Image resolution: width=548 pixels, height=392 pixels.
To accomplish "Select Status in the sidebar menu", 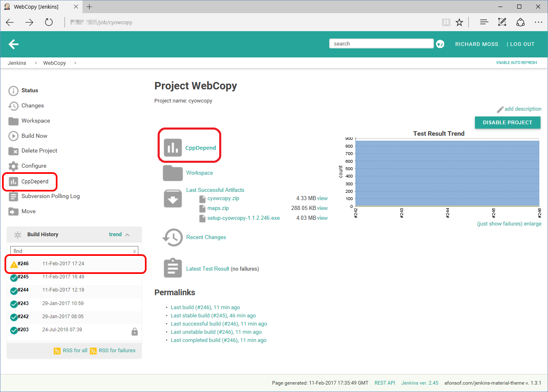I will coord(30,91).
